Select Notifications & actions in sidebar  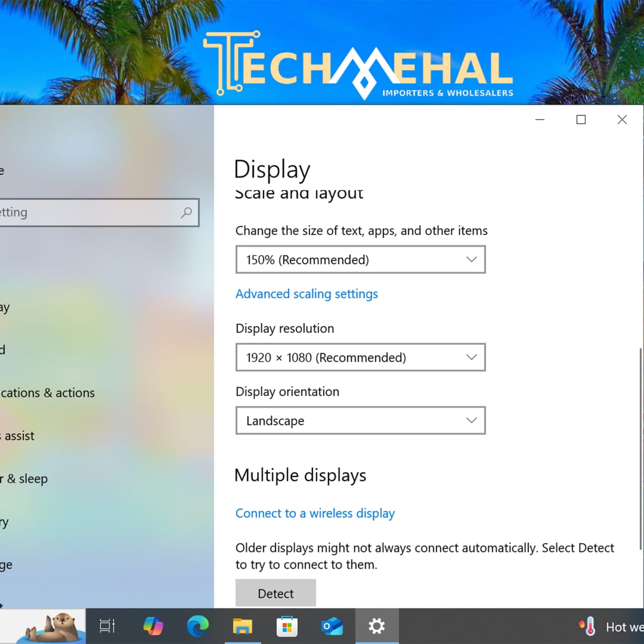(47, 392)
